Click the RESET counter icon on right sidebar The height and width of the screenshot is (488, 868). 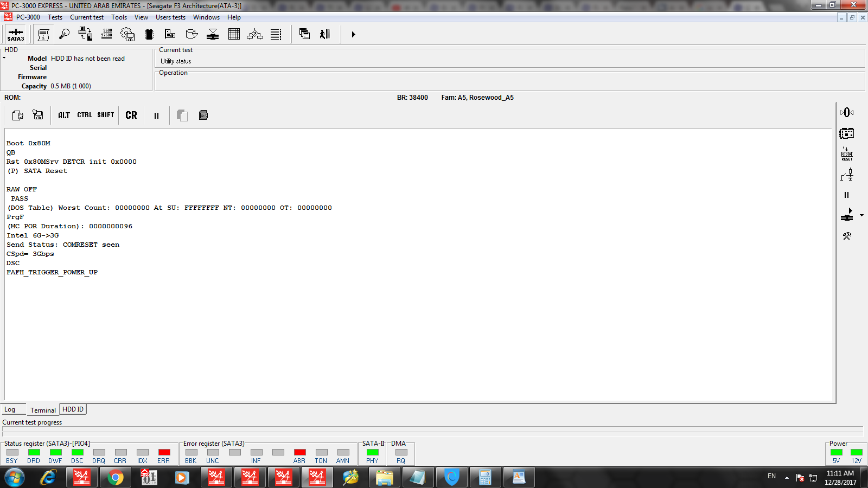click(x=847, y=154)
